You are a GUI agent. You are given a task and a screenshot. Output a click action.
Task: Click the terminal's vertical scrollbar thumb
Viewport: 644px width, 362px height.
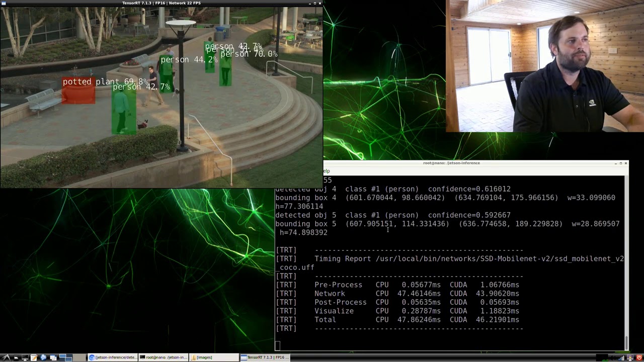tap(626, 342)
